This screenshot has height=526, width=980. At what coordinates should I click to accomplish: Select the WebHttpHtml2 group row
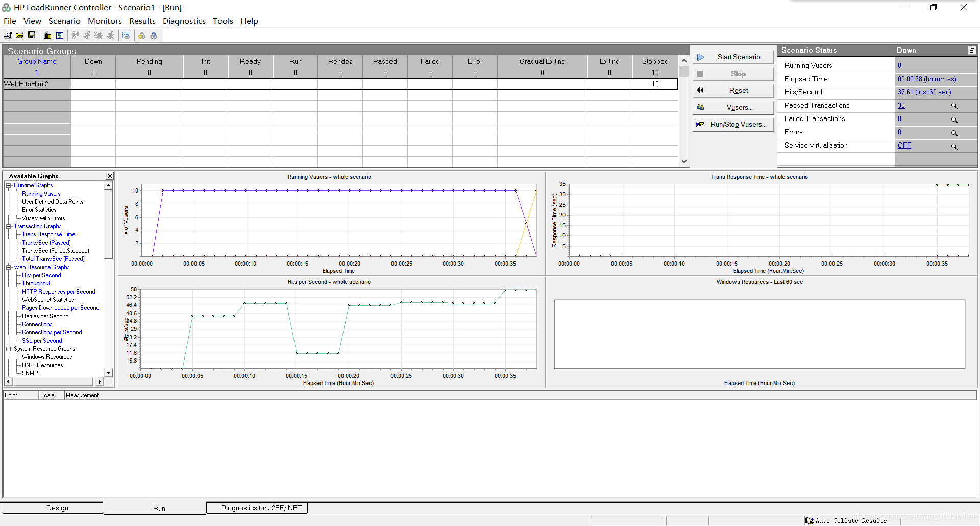[x=340, y=84]
